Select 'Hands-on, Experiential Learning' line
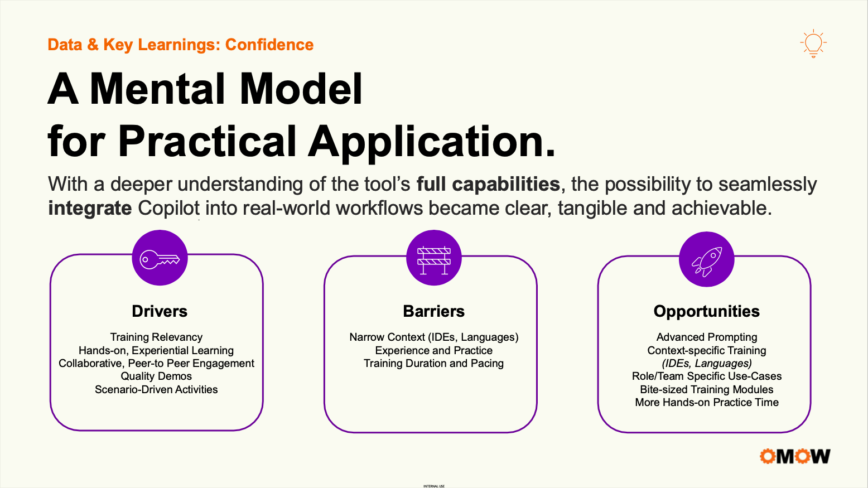868x488 pixels. [156, 350]
